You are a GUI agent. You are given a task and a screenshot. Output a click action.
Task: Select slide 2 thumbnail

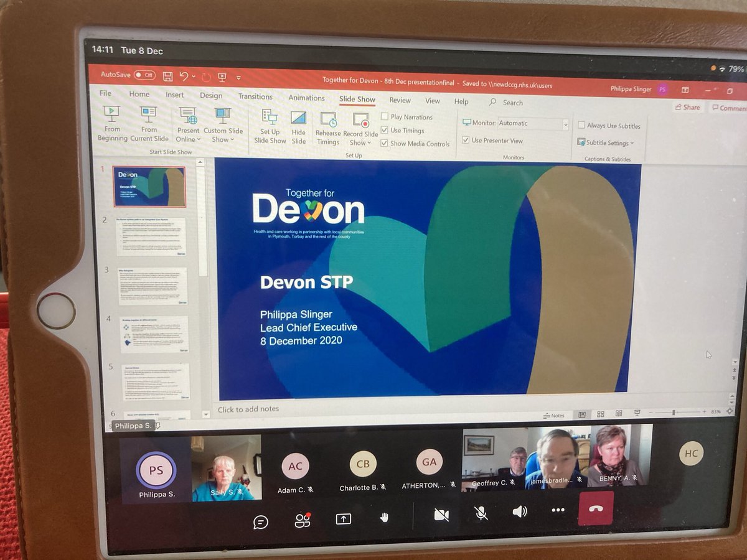[x=151, y=236]
